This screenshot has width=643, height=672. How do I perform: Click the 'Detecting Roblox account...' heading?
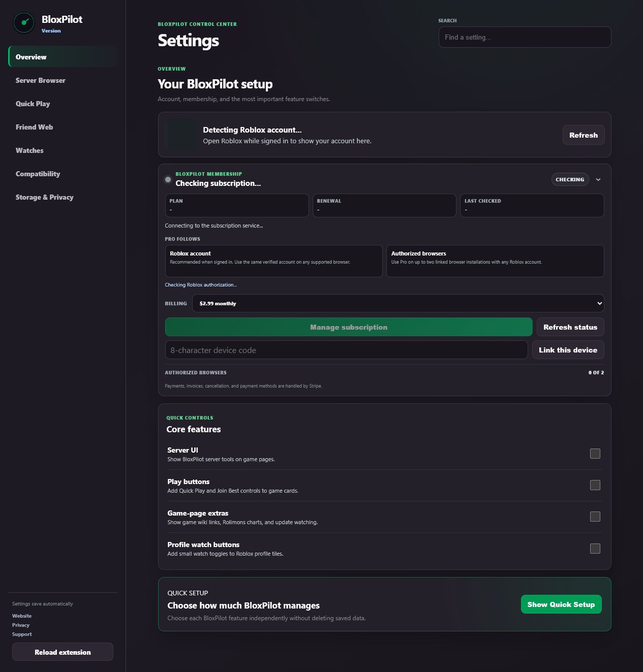click(252, 130)
